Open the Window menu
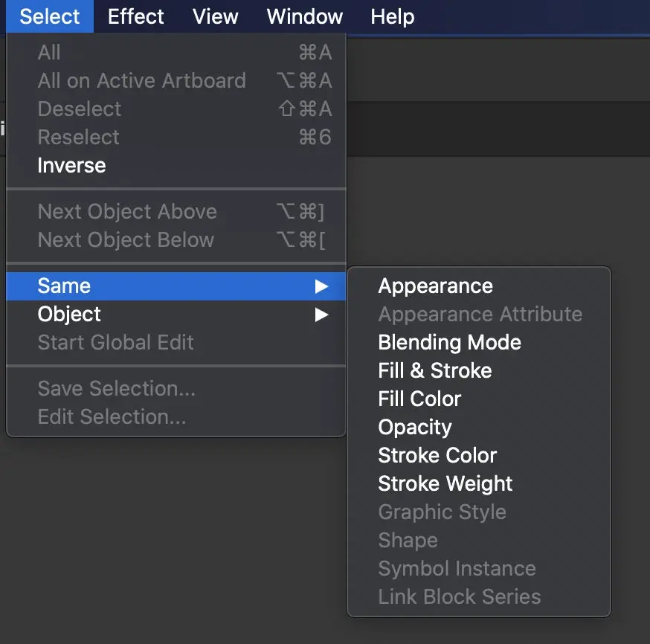 coord(303,16)
